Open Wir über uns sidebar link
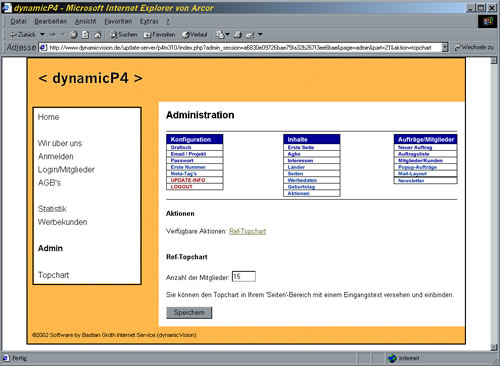This screenshot has height=366, width=500. click(x=60, y=143)
